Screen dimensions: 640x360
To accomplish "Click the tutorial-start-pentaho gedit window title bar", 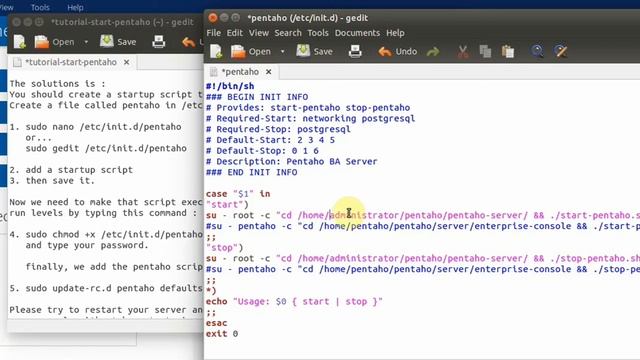I will pyautogui.click(x=122, y=22).
